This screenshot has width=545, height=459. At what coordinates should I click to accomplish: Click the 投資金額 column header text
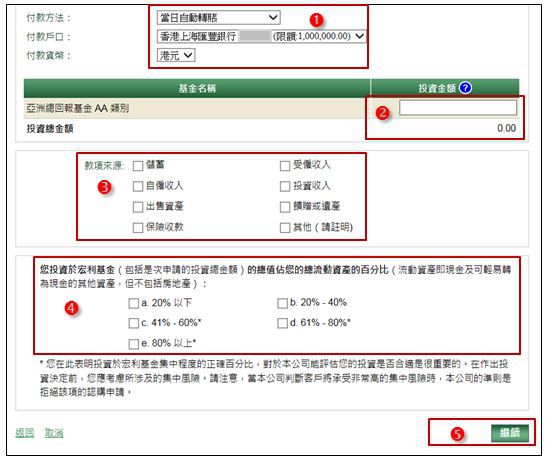(437, 88)
